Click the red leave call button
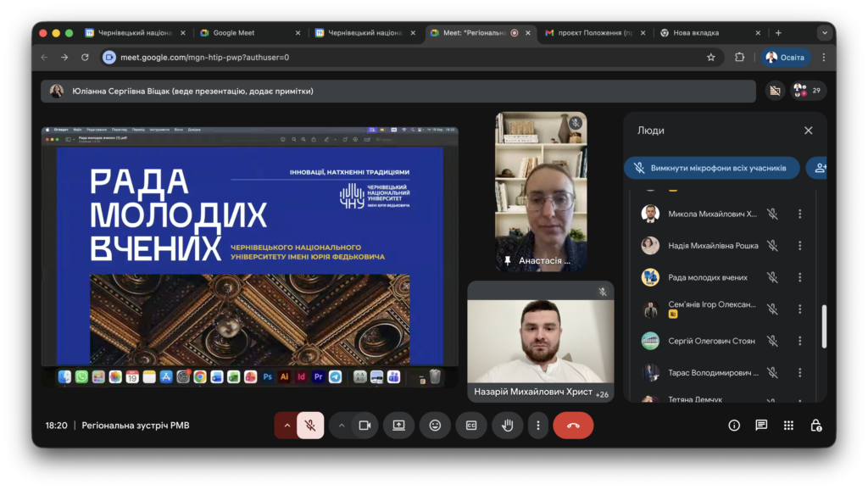 [573, 426]
